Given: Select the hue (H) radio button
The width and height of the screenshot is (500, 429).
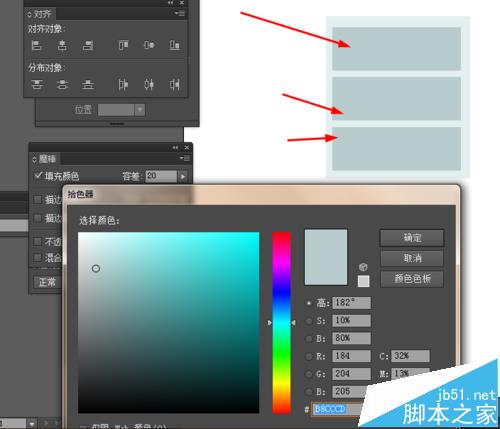Looking at the screenshot, I should (309, 303).
